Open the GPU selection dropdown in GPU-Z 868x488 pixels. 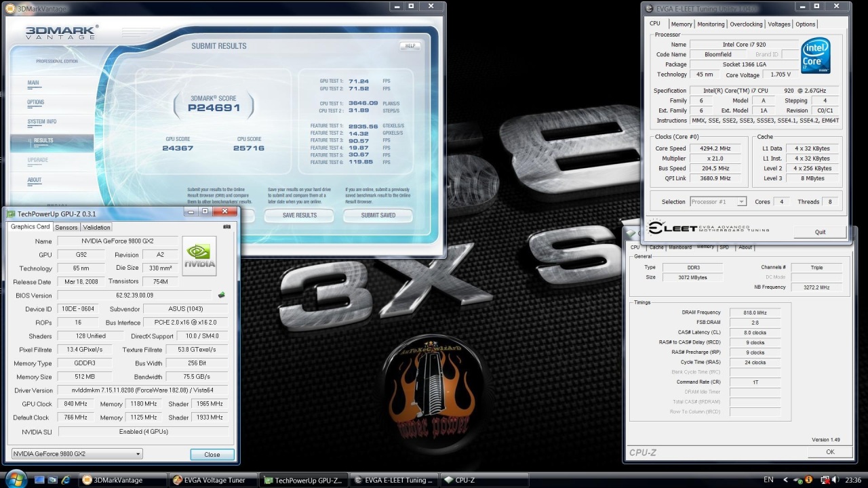coord(138,454)
